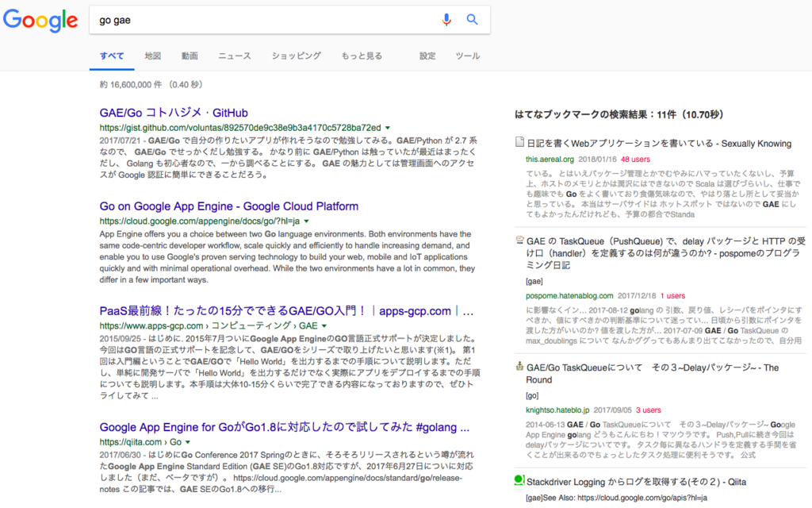This screenshot has width=812, height=508.
Task: Click the this.aereal.org domain link
Action: tap(550, 159)
